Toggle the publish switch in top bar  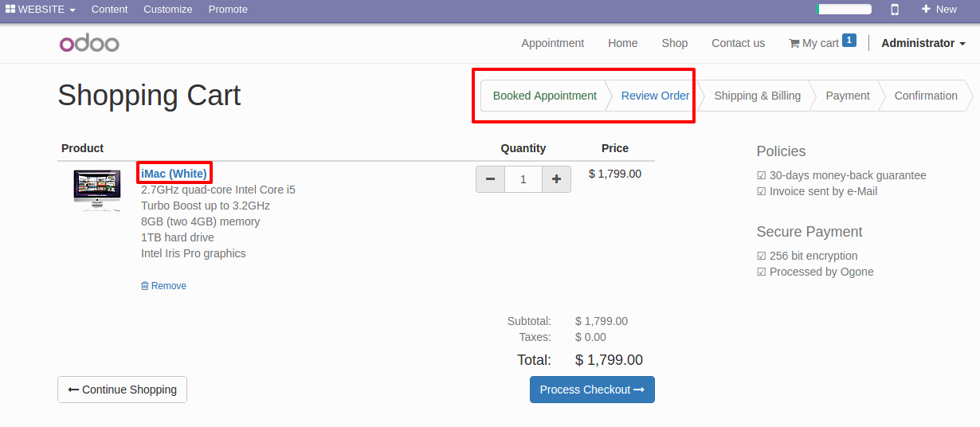pos(844,10)
